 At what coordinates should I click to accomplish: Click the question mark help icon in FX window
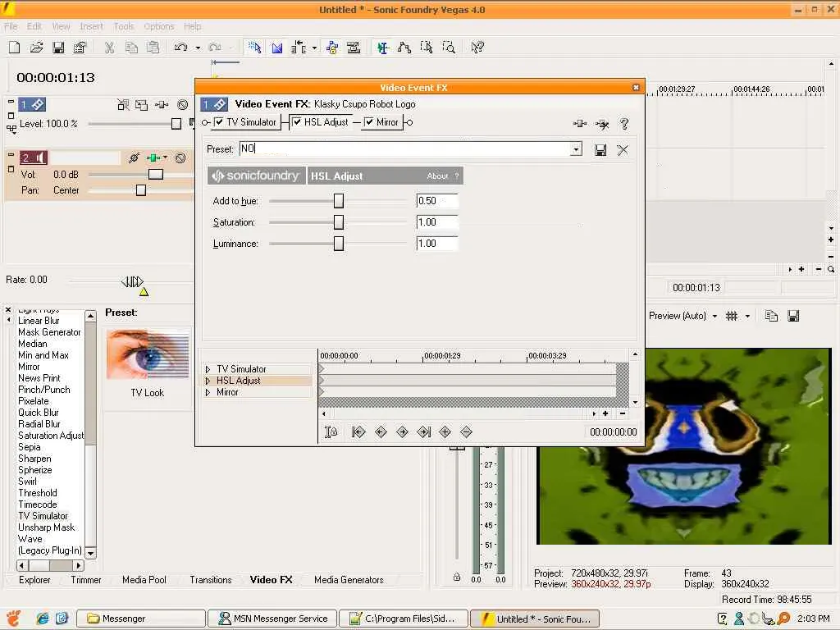(624, 124)
